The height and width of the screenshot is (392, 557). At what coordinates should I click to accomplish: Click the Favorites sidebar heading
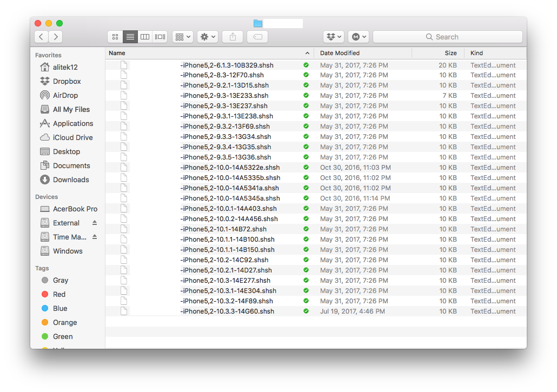tap(48, 55)
